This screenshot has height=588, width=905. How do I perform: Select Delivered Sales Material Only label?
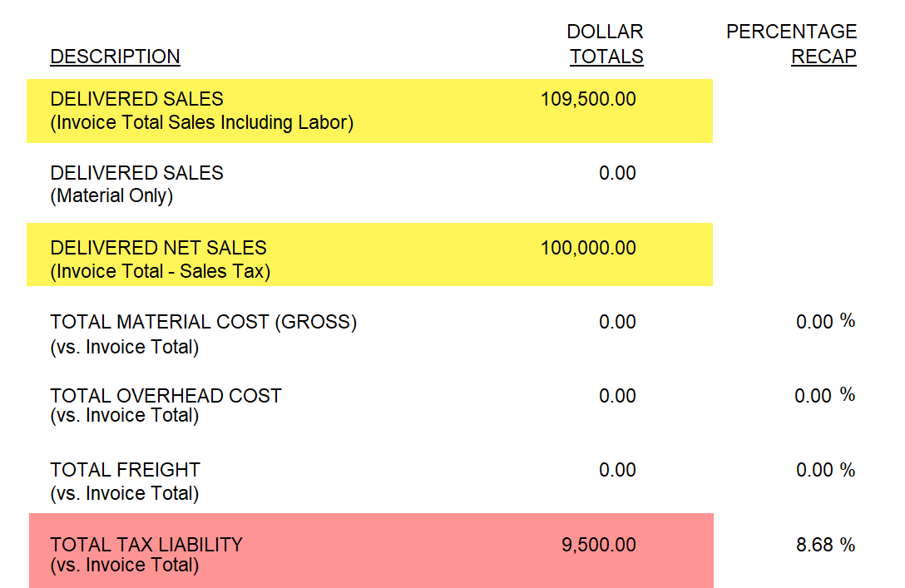[136, 184]
